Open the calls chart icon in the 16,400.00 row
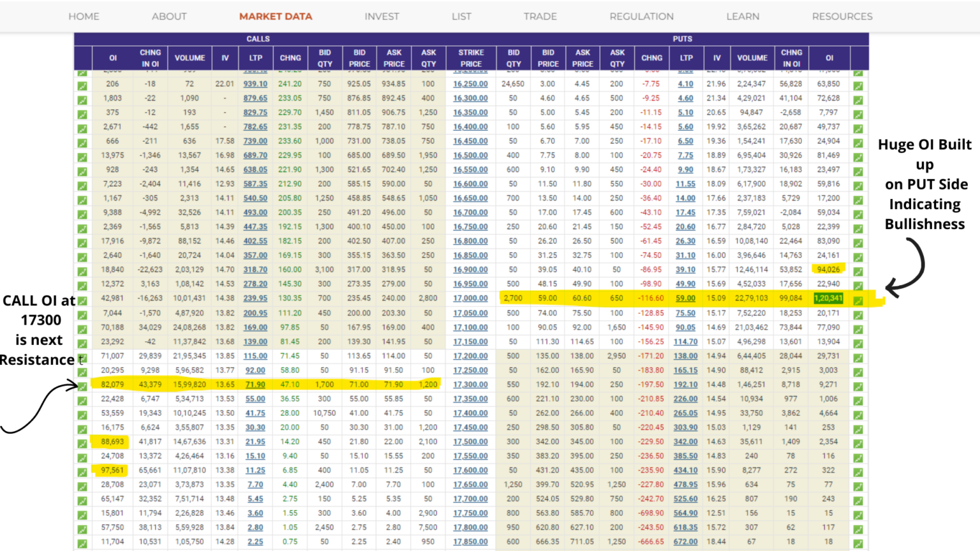980x551 pixels. (82, 129)
